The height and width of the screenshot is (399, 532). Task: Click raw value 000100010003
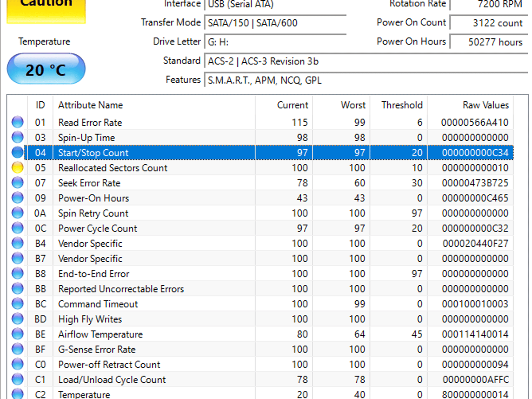475,304
